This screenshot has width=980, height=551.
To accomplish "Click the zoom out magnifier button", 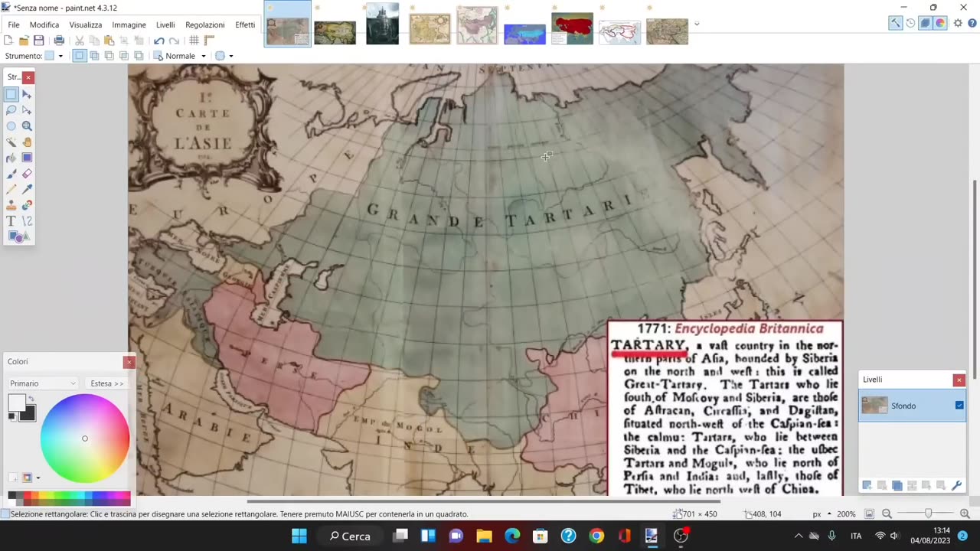I will tap(887, 514).
